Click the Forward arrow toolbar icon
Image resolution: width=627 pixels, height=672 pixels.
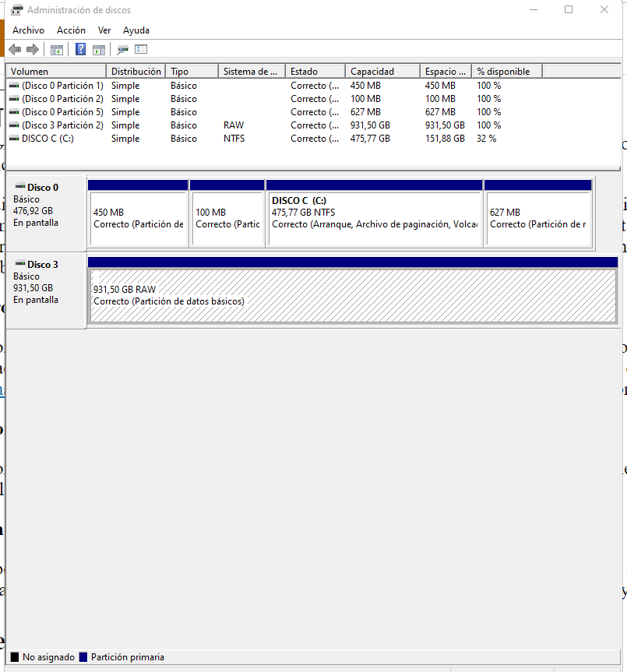[33, 50]
